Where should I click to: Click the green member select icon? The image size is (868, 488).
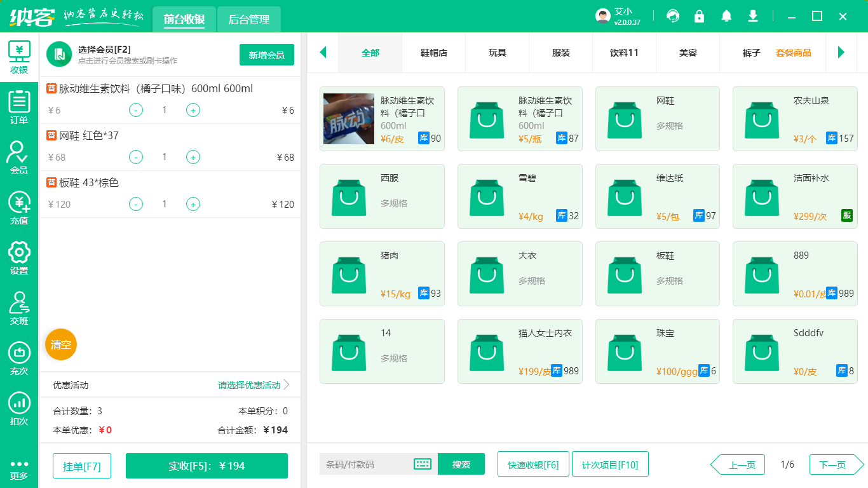point(59,54)
